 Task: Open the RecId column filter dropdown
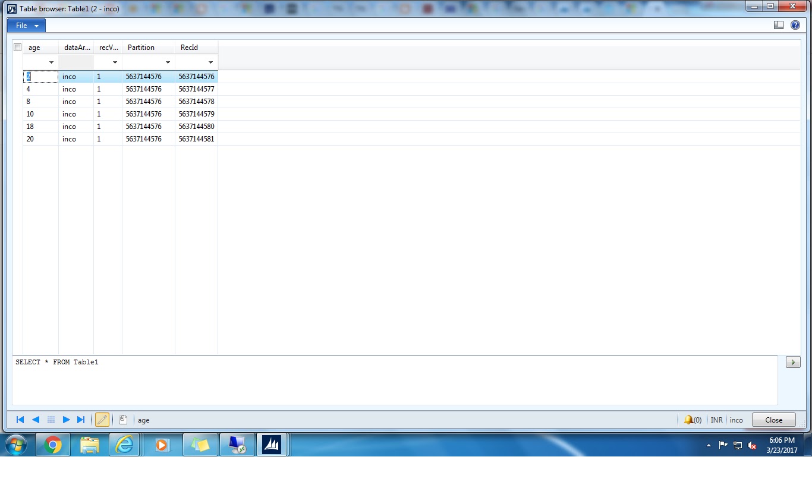pos(210,62)
